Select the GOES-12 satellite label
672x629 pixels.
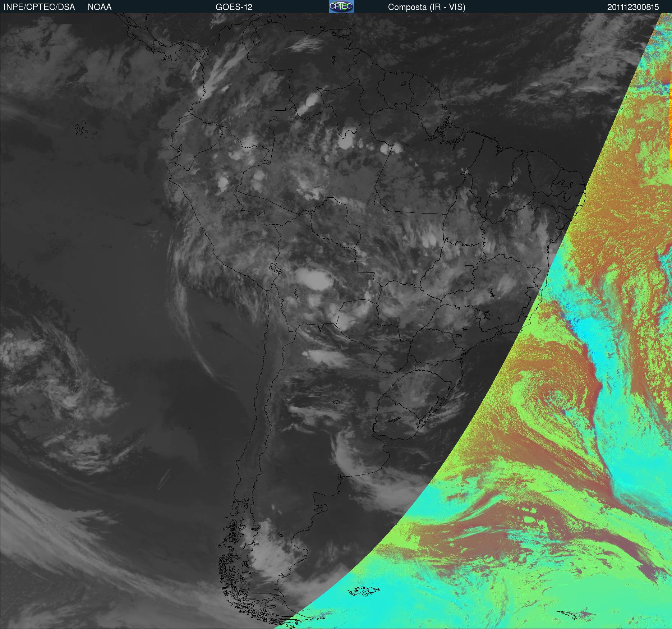234,7
